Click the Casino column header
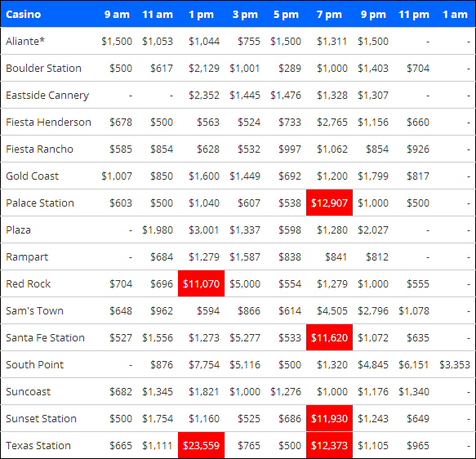This screenshot has height=459, width=476. (24, 14)
